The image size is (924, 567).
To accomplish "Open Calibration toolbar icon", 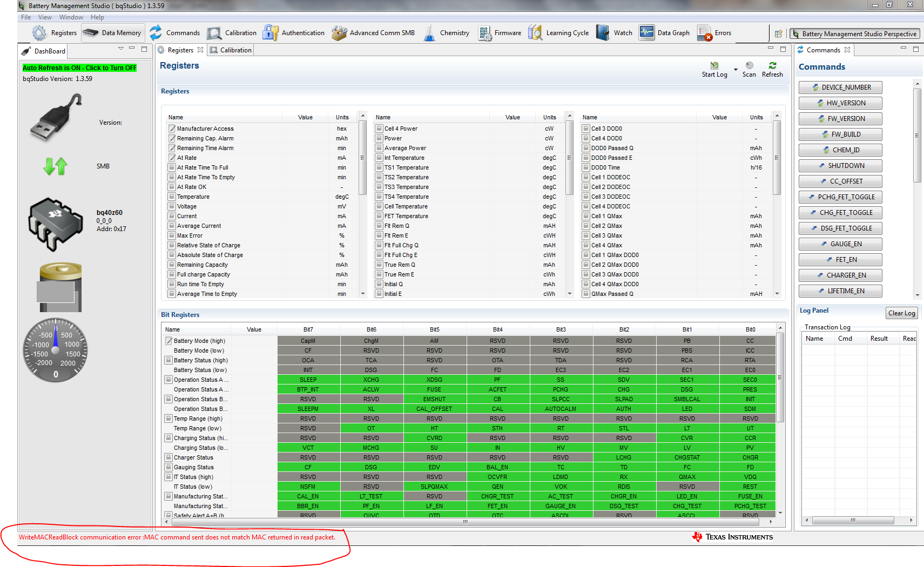I will click(x=214, y=33).
